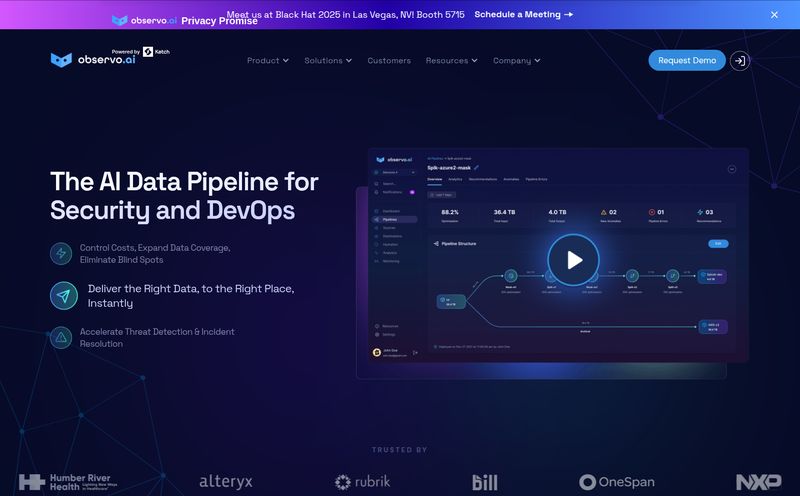
Task: Click the observo.ai logo in the top banner
Action: (144, 20)
